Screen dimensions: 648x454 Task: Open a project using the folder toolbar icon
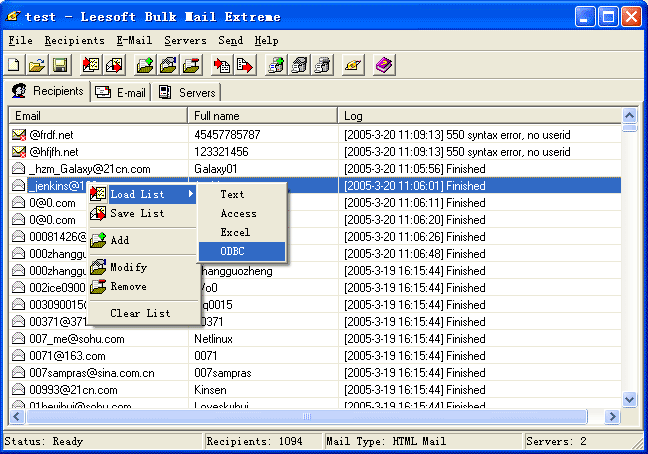click(x=37, y=65)
